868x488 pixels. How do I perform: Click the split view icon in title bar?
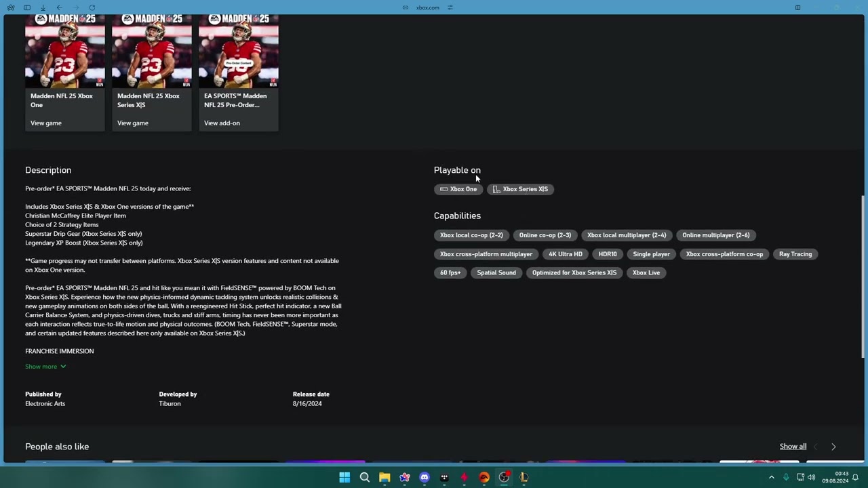[797, 7]
